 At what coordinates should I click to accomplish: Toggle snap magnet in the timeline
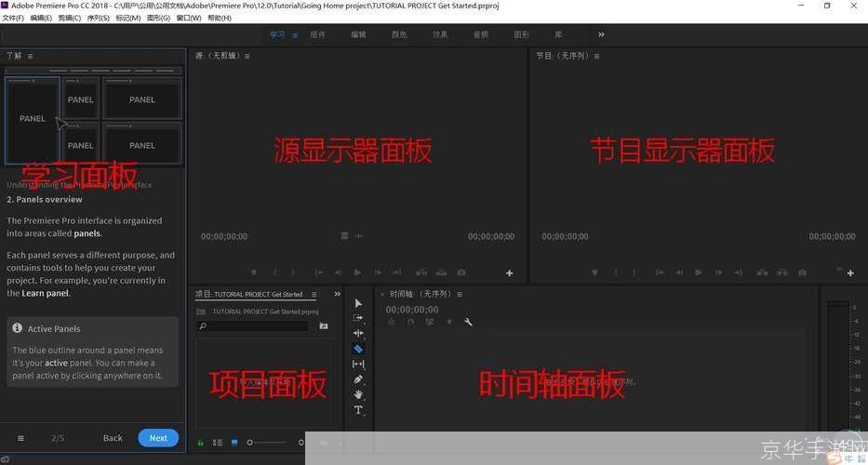click(x=410, y=322)
